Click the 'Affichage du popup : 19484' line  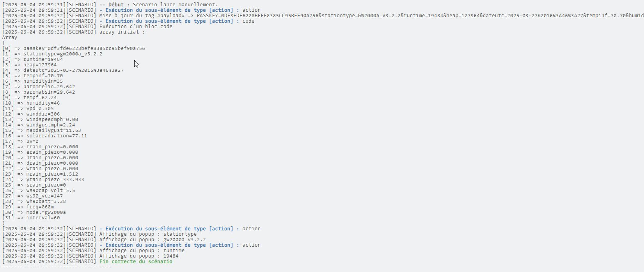138,256
